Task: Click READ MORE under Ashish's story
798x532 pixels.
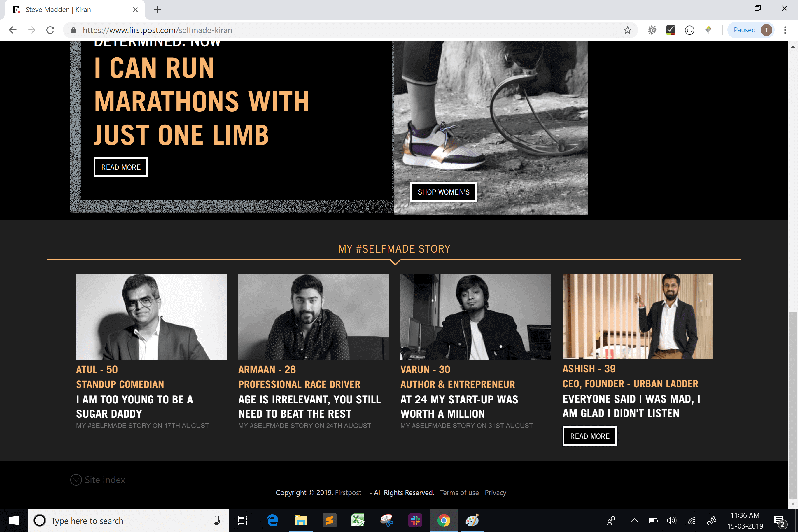Action: click(590, 436)
